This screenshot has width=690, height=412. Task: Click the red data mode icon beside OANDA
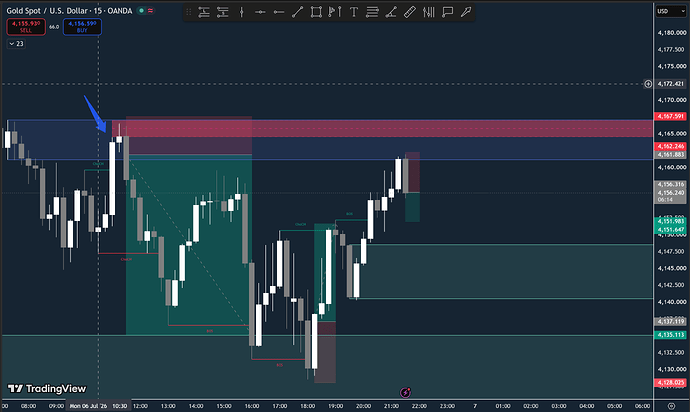tap(150, 11)
